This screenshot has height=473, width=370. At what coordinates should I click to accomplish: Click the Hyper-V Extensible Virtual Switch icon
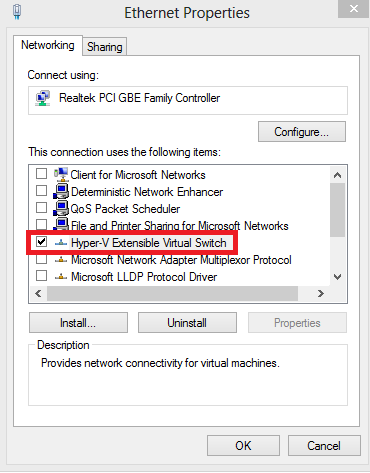61,243
